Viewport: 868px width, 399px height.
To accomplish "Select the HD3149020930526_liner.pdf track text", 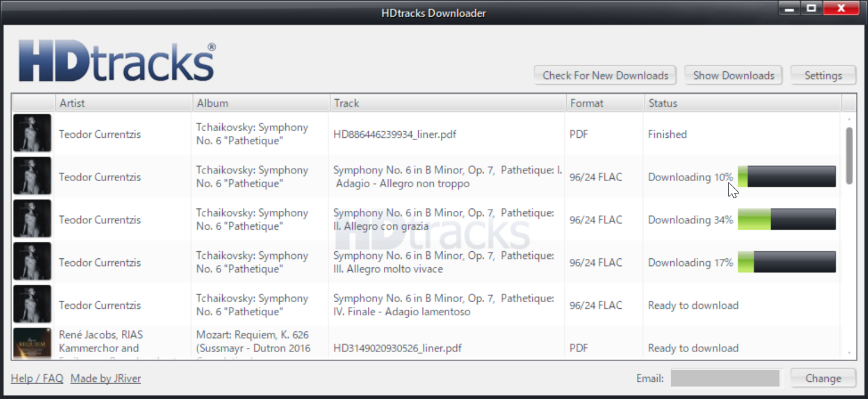I will point(397,348).
